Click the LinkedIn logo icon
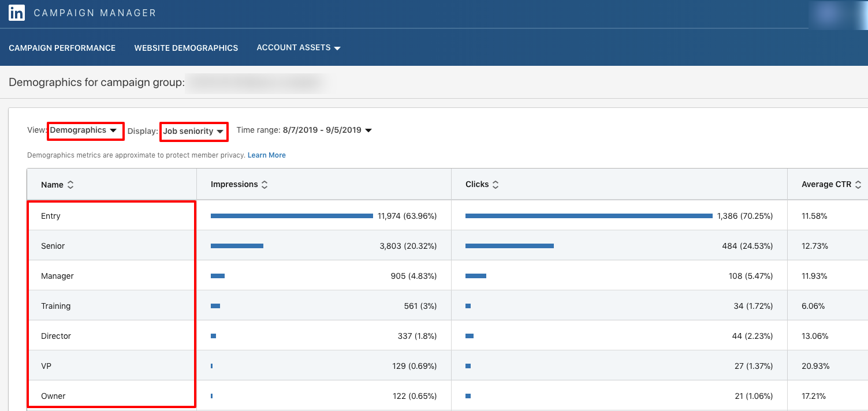 [x=16, y=13]
